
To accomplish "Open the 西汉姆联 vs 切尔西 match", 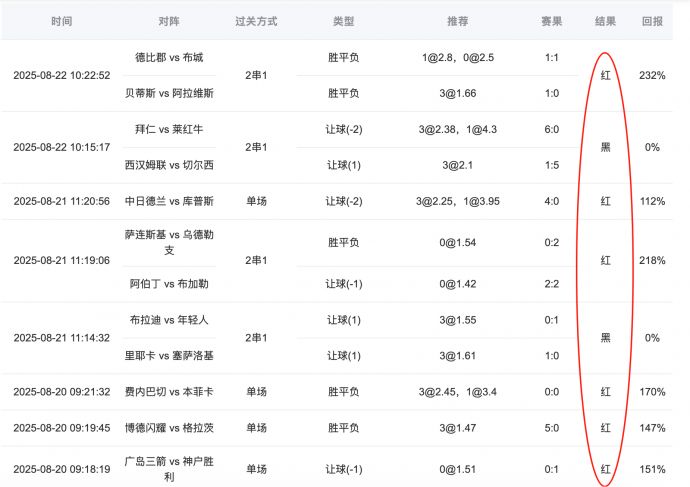I will point(168,165).
